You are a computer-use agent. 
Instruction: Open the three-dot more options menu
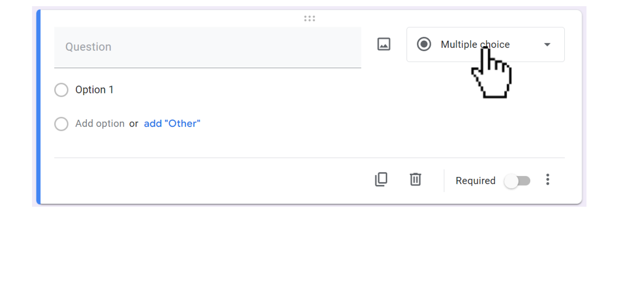[547, 179]
